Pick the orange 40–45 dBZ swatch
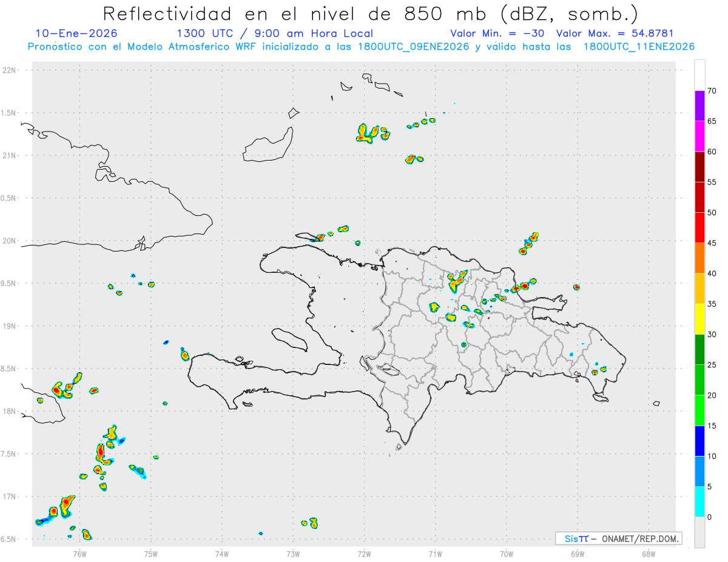 (x=699, y=258)
